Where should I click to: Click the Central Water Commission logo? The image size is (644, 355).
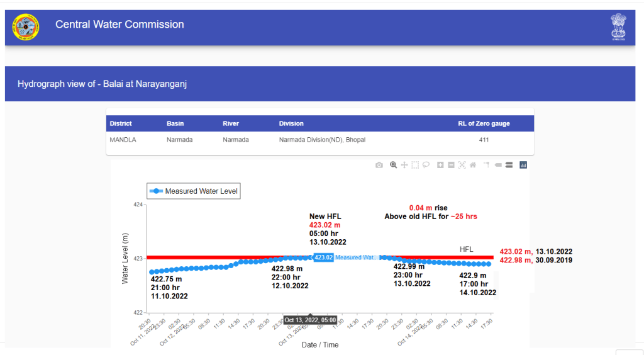pos(26,26)
